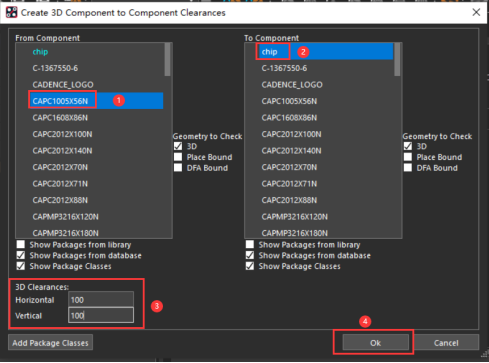Select CAPMP3216X120N in To Component list
The height and width of the screenshot is (363, 489).
click(x=295, y=217)
